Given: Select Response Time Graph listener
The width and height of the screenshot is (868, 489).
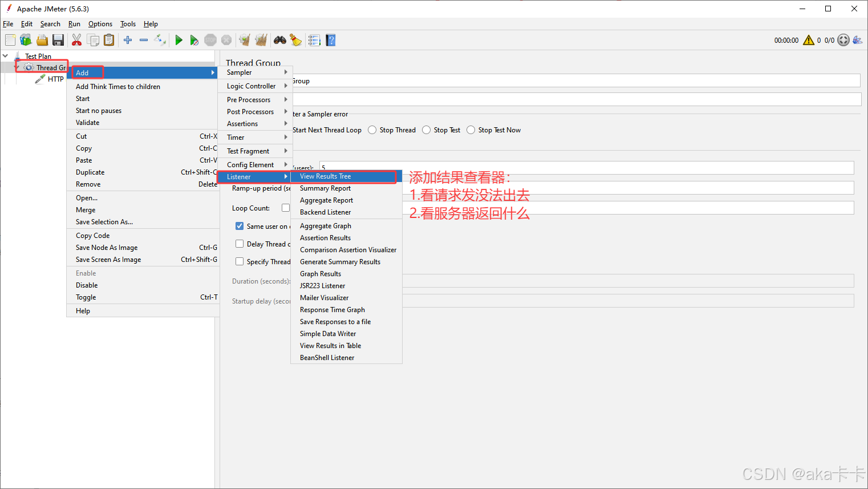Looking at the screenshot, I should click(x=346, y=310).
